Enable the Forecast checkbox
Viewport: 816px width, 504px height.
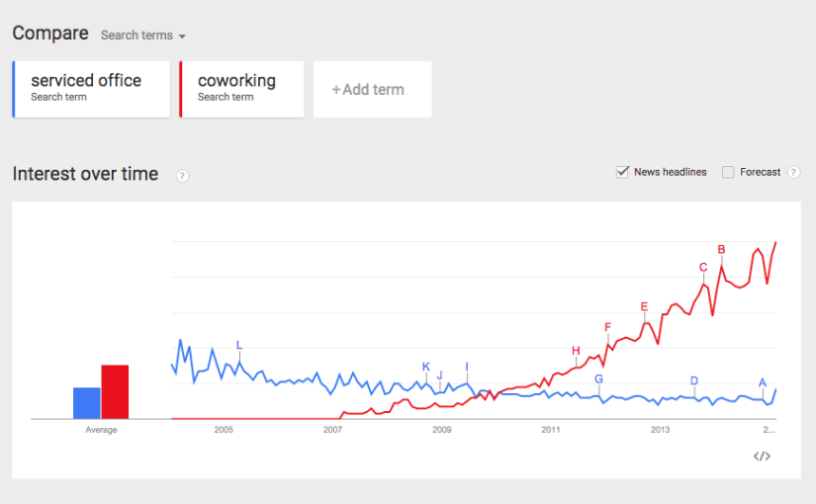(729, 172)
